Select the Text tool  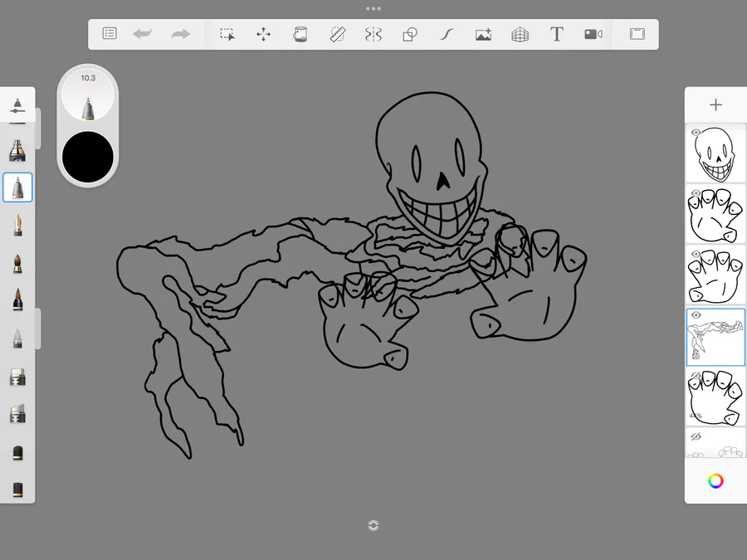click(x=556, y=34)
